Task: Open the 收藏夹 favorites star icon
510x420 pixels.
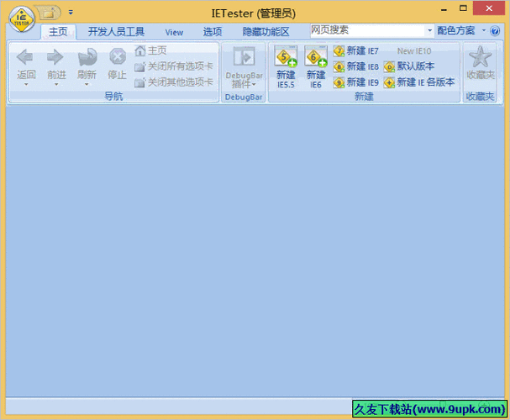Action: coord(481,56)
